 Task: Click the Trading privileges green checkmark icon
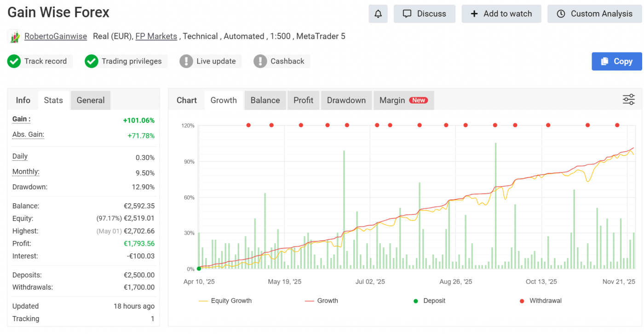click(92, 61)
